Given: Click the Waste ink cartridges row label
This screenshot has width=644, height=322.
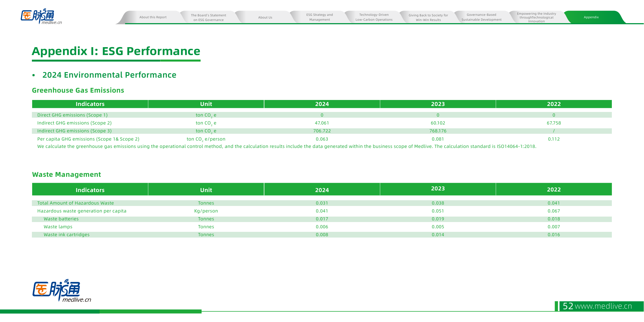Looking at the screenshot, I should (66, 235).
